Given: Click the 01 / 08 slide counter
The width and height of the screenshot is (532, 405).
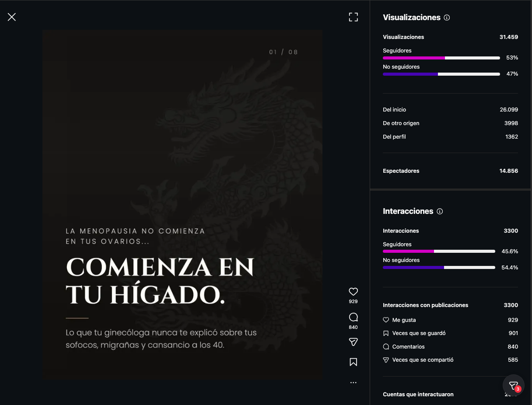Looking at the screenshot, I should [283, 52].
